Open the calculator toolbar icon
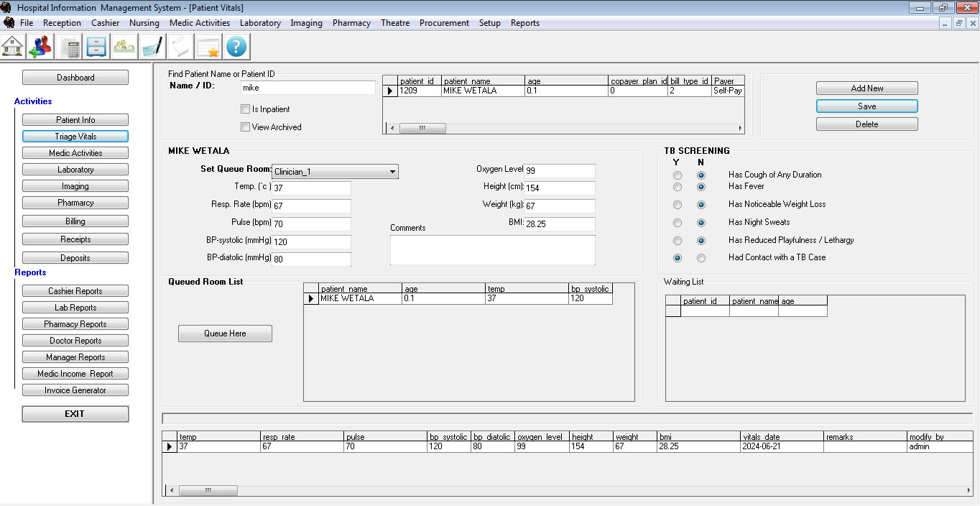The width and height of the screenshot is (980, 506). pyautogui.click(x=70, y=47)
